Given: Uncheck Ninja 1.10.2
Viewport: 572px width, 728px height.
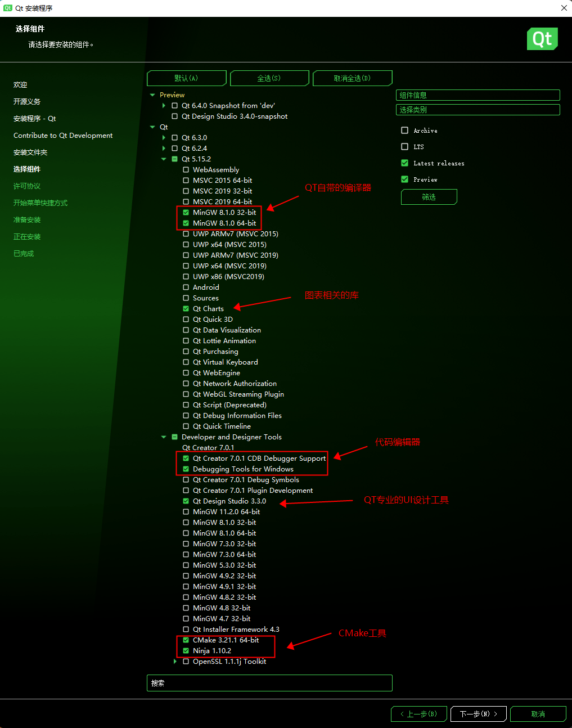Looking at the screenshot, I should tap(186, 651).
